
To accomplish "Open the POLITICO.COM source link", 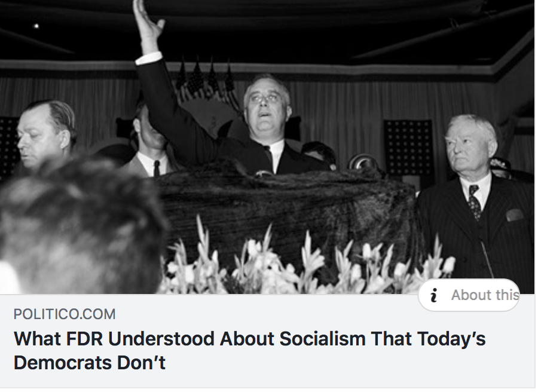I will [65, 314].
